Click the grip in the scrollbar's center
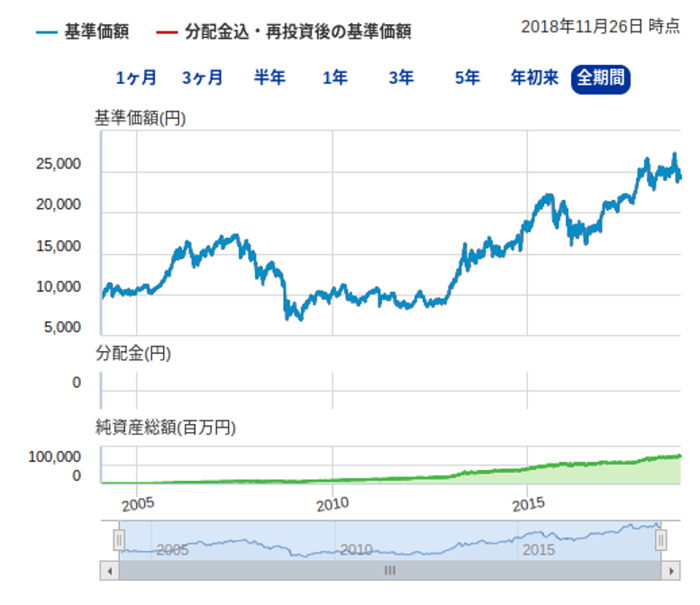 coord(389,570)
